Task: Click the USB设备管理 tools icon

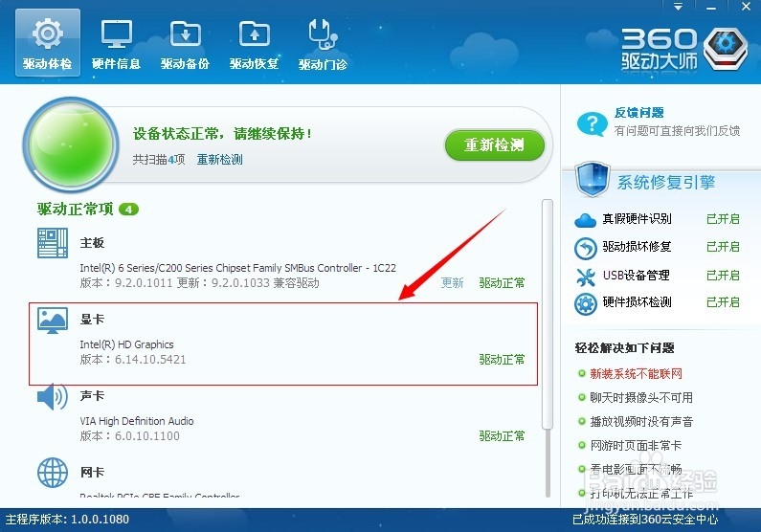Action: (x=585, y=277)
